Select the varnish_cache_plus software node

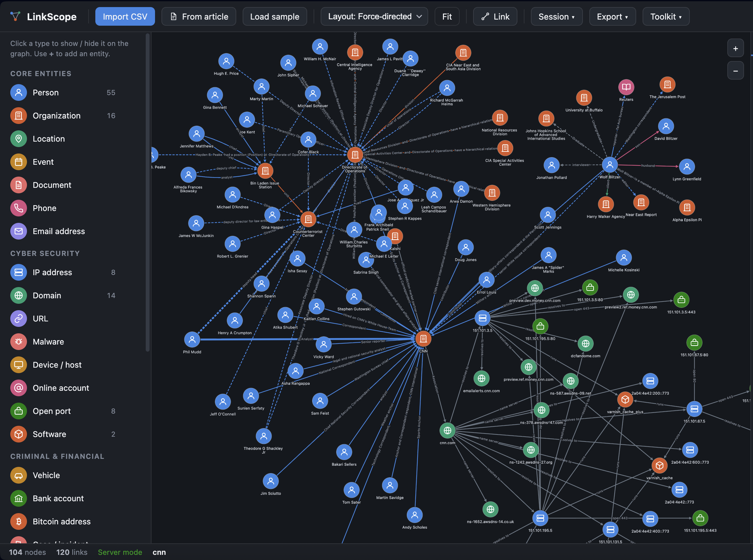coord(625,400)
